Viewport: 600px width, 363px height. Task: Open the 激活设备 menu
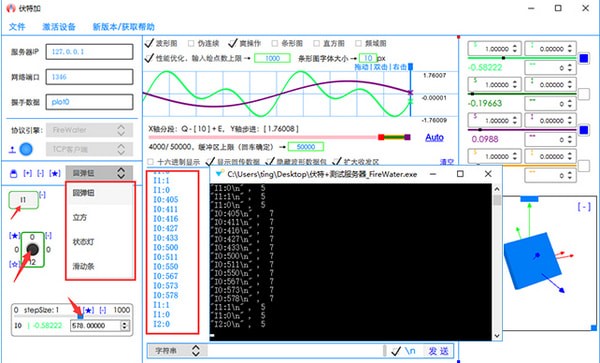[59, 27]
